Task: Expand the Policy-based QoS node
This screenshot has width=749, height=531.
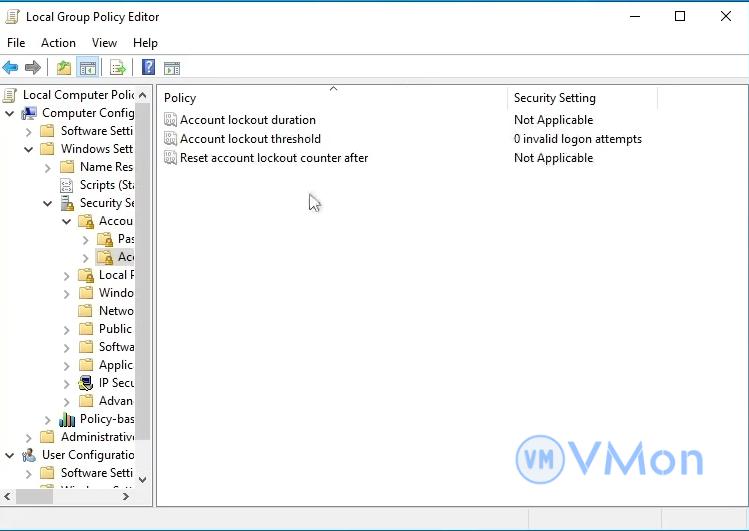Action: (x=48, y=420)
